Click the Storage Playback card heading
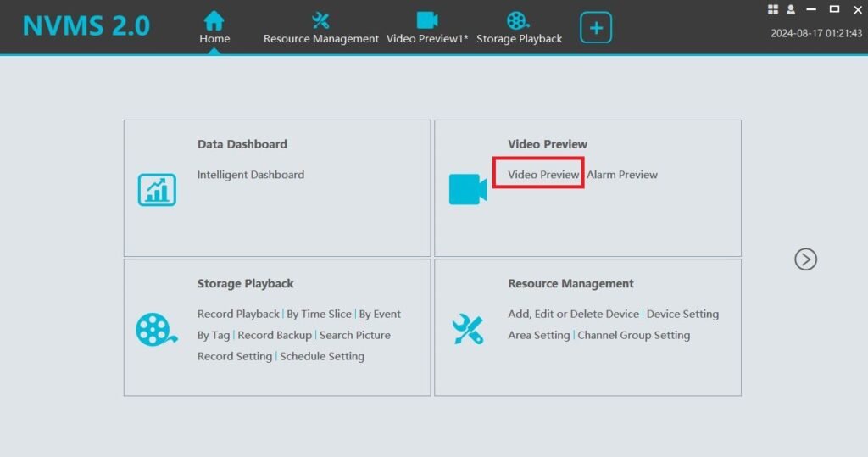 [x=245, y=284]
